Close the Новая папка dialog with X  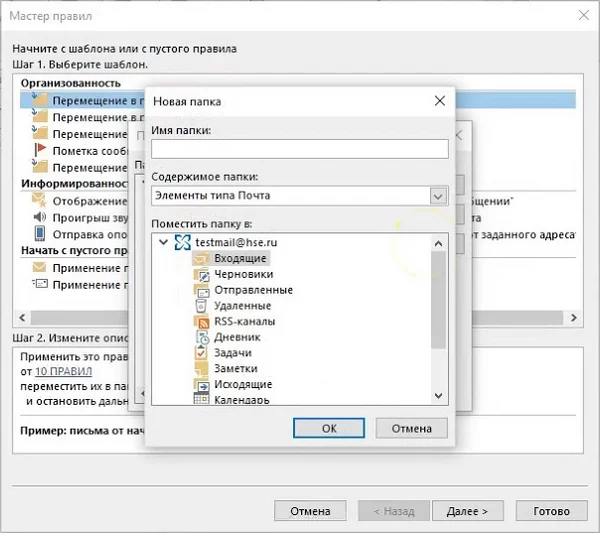[x=439, y=101]
